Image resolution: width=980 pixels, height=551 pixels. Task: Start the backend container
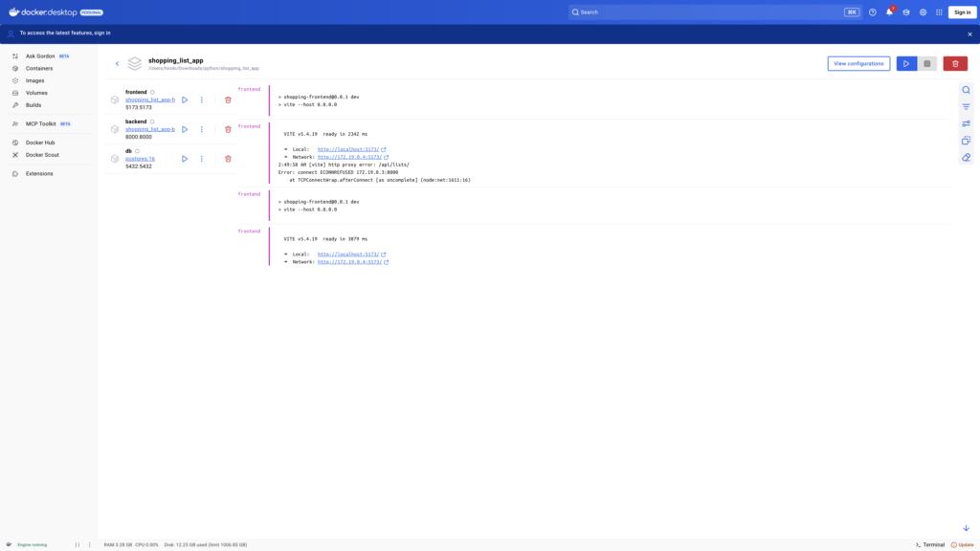185,129
